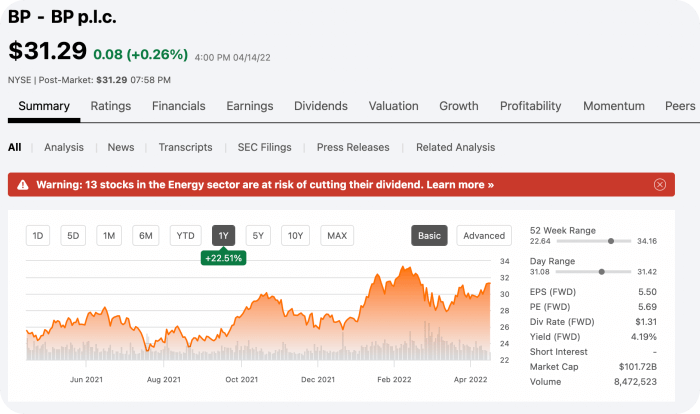
Task: Switch chart to 5Y range
Action: click(x=258, y=235)
